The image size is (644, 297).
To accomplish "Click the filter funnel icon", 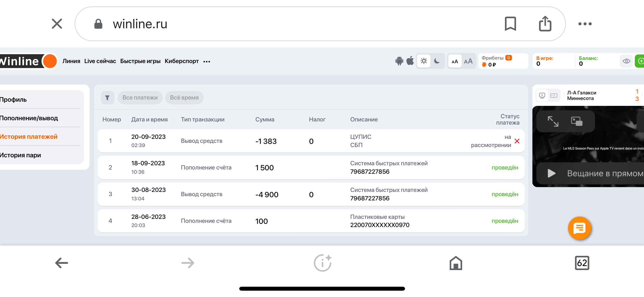I will tap(107, 98).
